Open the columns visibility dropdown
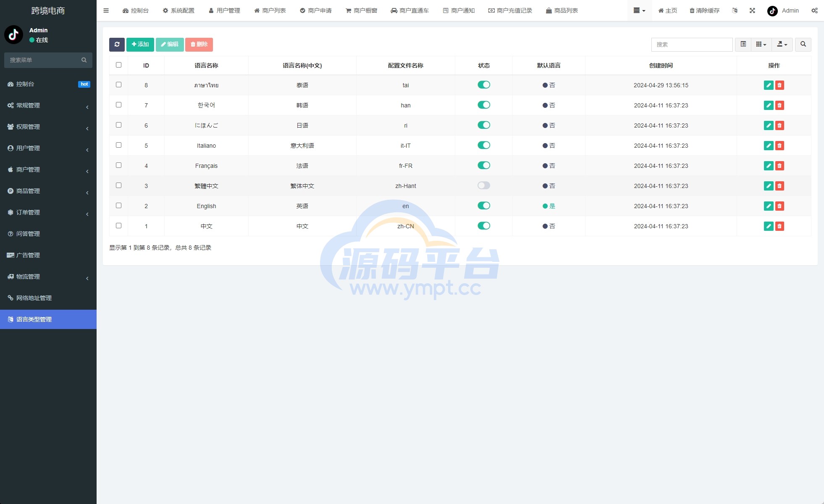Screen dimensions: 824x504 coord(761,44)
